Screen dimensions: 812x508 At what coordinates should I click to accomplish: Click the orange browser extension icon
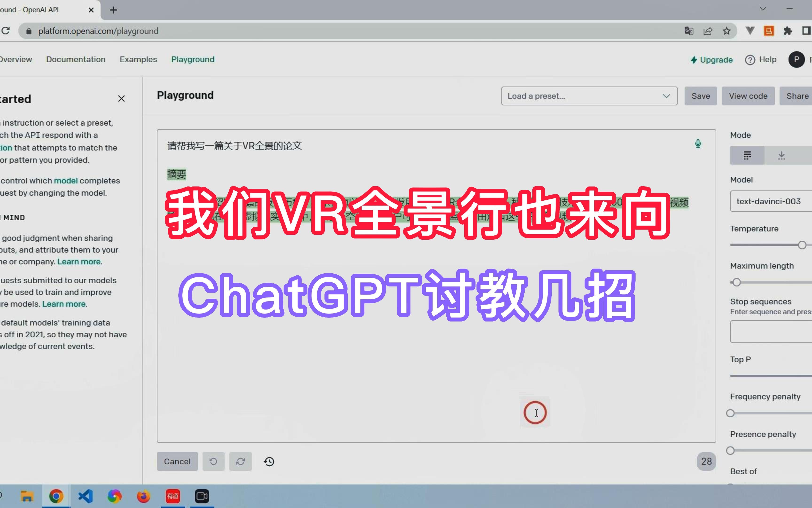click(x=769, y=31)
